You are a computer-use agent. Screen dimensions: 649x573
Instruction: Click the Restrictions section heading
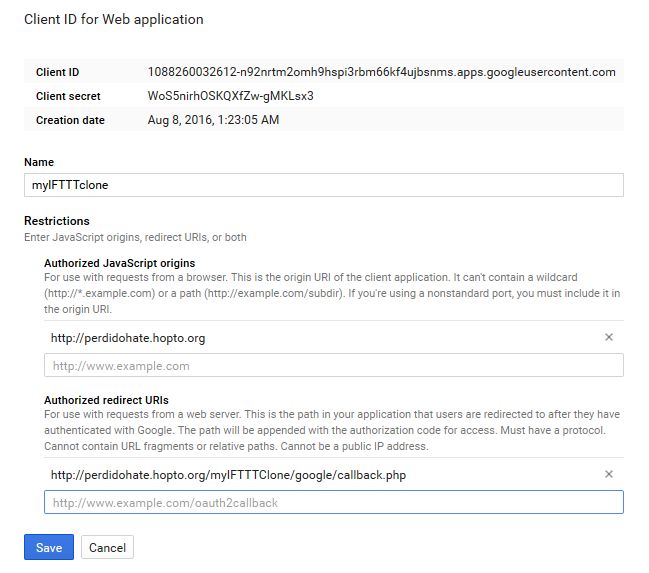(57, 221)
